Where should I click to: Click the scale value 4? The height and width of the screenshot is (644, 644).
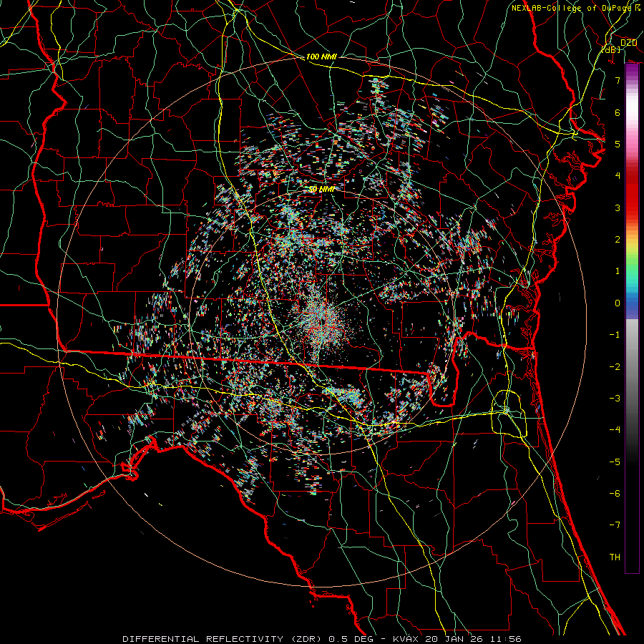pos(618,176)
